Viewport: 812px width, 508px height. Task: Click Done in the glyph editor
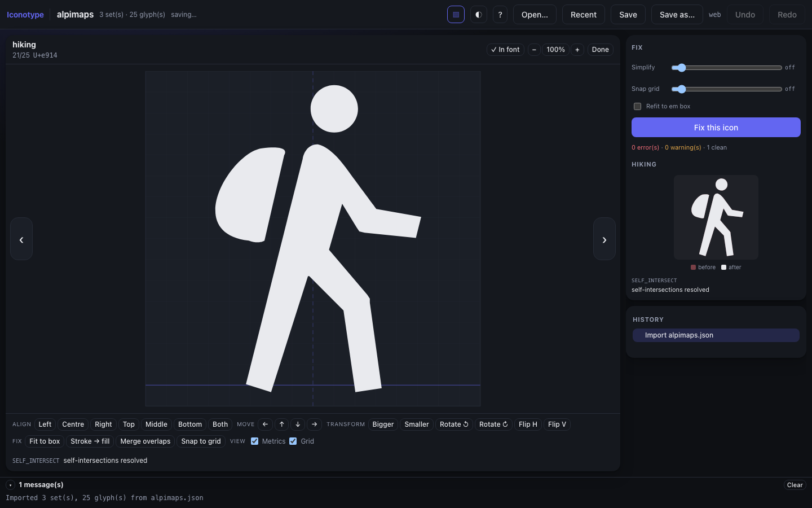[601, 50]
